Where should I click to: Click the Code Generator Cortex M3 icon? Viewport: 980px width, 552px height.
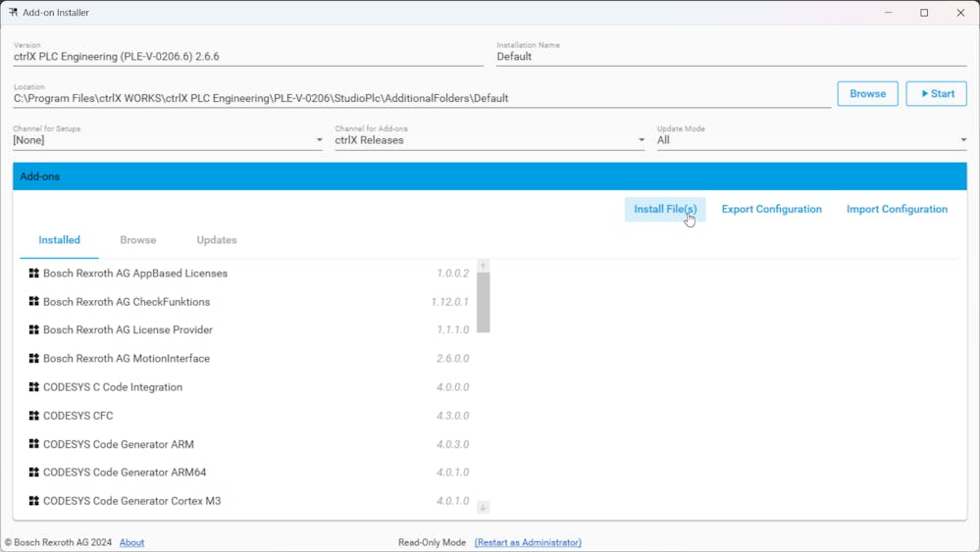tap(33, 500)
